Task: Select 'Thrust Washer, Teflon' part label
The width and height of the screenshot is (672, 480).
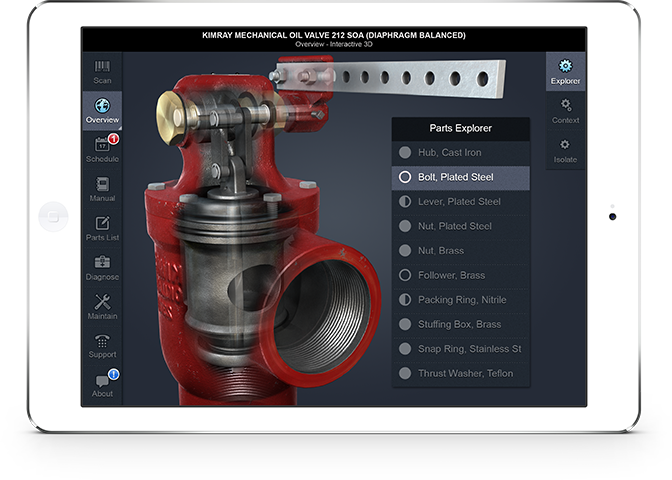Action: (465, 373)
